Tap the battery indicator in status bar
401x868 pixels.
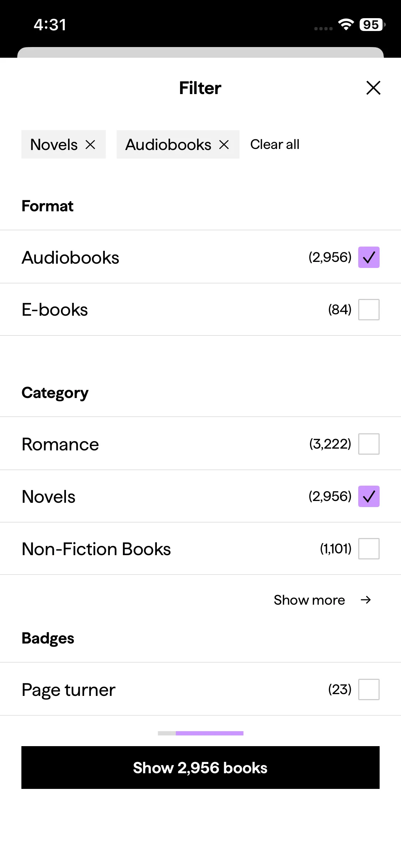(372, 25)
